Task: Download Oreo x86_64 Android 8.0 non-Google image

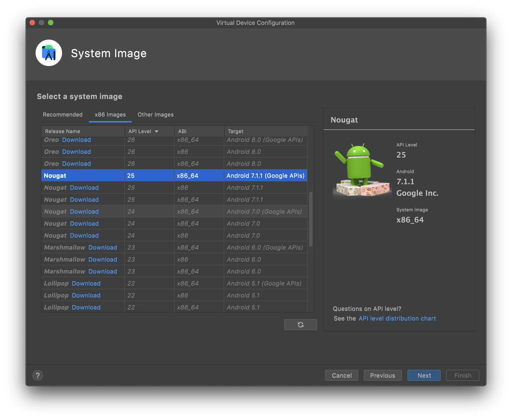Action: 76,164
